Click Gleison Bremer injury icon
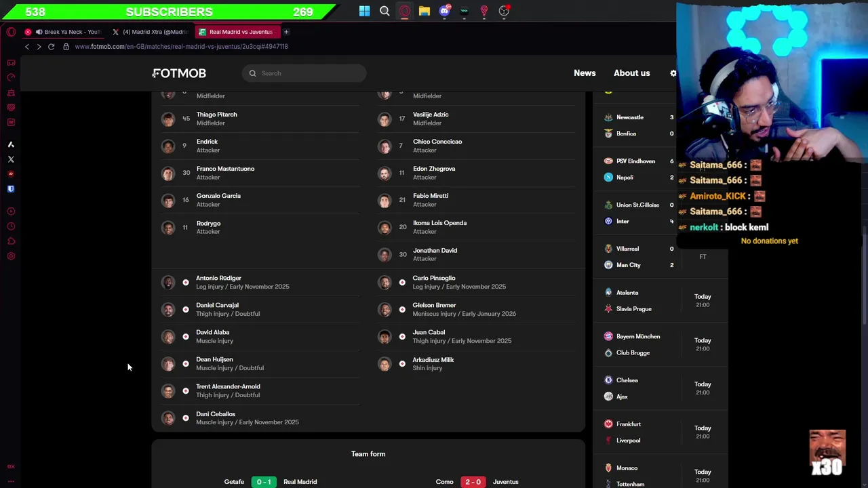 click(402, 309)
